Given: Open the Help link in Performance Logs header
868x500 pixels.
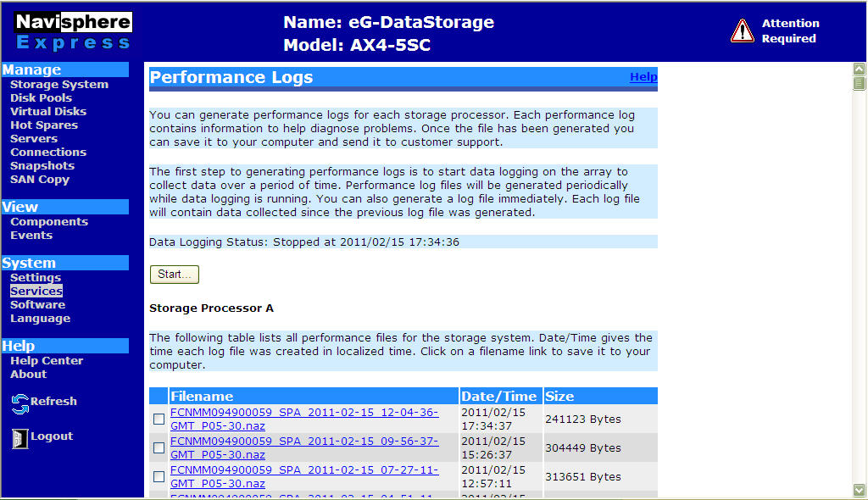Looking at the screenshot, I should (x=643, y=77).
